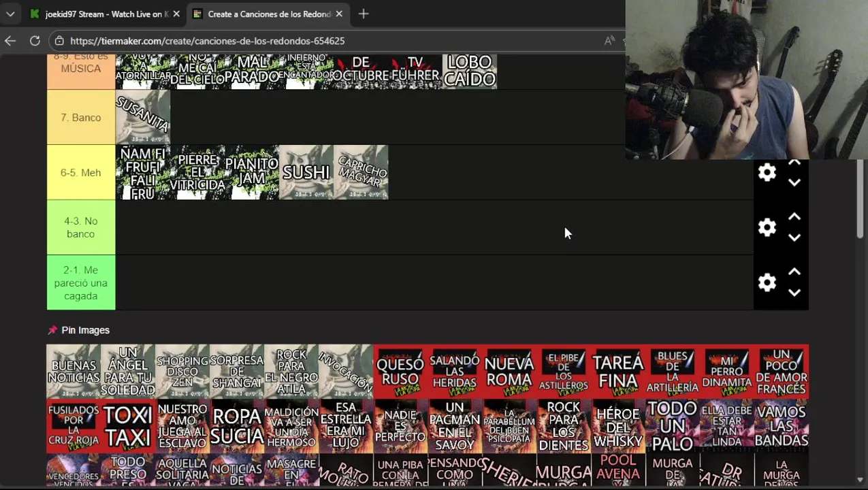Select the Pianito Jam tile
This screenshot has height=490, width=868.
[252, 172]
